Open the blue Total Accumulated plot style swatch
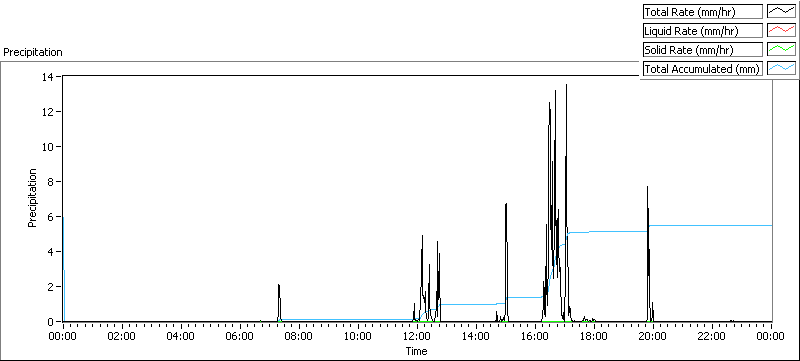This screenshot has height=361, width=800. 782,68
